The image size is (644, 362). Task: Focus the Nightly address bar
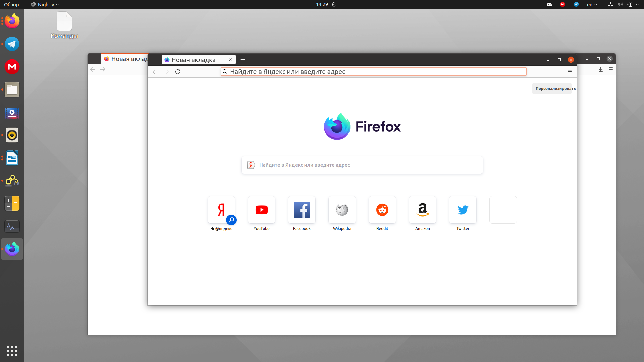click(373, 72)
